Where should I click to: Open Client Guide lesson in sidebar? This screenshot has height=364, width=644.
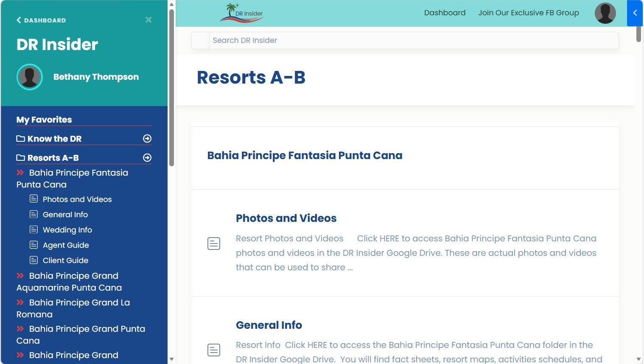click(65, 260)
